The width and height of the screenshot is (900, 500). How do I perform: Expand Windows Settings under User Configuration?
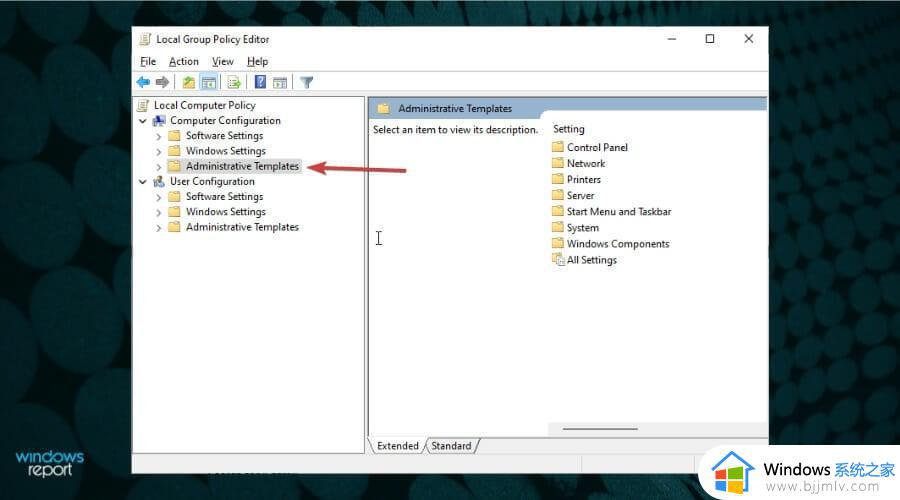click(159, 212)
